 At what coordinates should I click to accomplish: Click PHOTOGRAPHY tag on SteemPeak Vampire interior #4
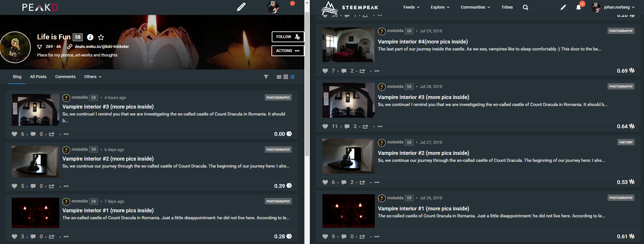621,31
